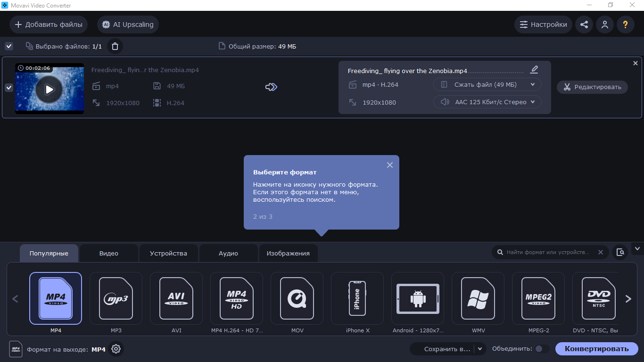Select the WMV format icon

pyautogui.click(x=478, y=298)
